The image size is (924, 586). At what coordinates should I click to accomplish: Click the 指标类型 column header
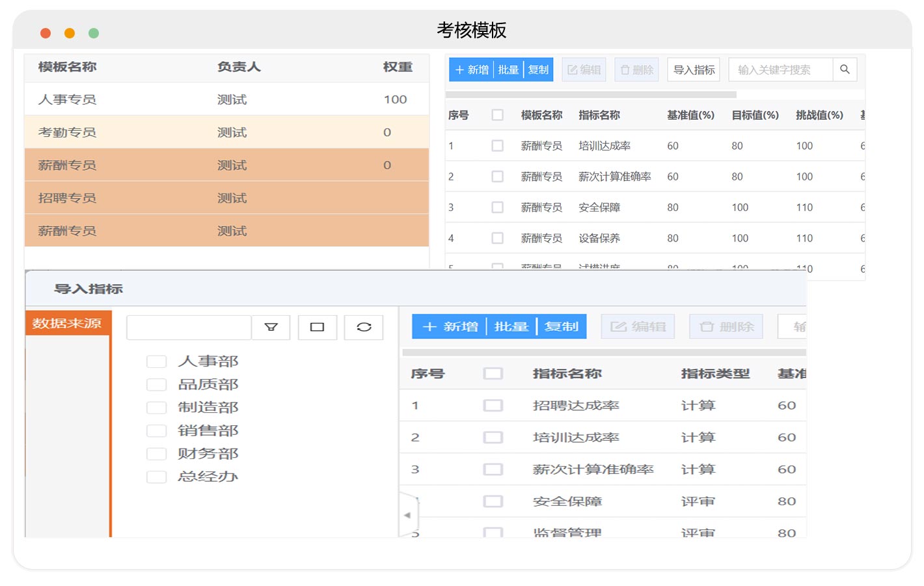[x=715, y=374]
